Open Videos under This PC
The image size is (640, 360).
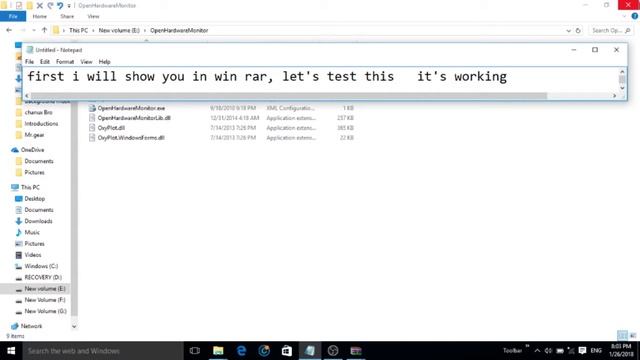tap(33, 255)
